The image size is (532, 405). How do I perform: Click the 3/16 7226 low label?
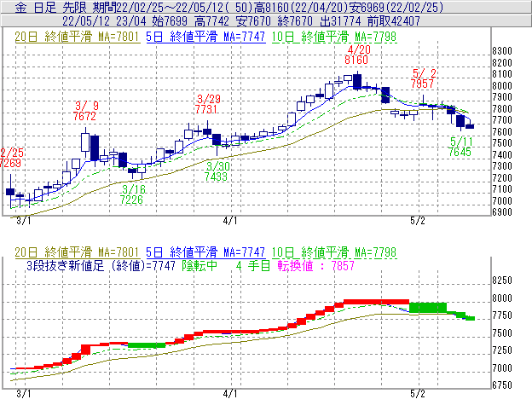pos(132,194)
